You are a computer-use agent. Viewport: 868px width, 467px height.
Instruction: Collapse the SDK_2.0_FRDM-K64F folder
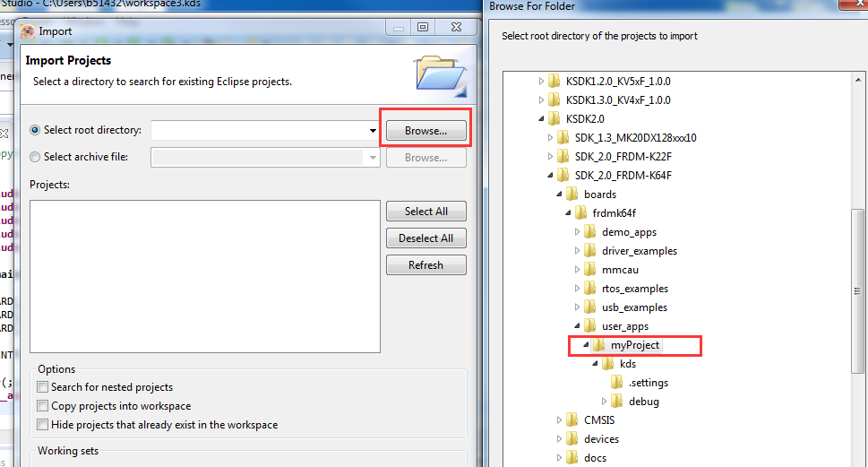click(550, 175)
